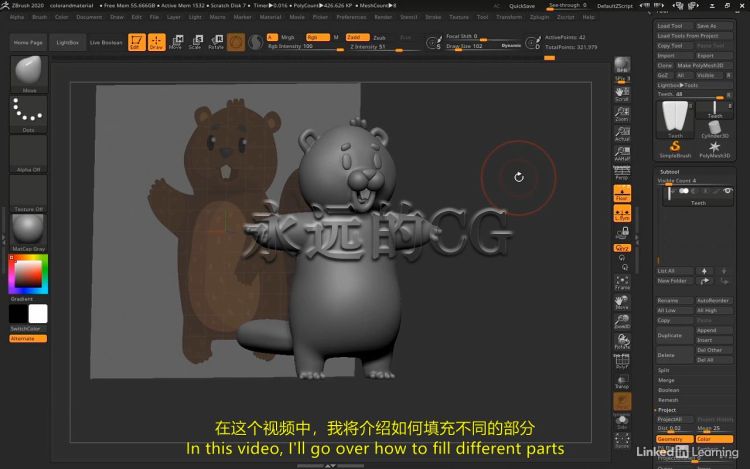The width and height of the screenshot is (750, 469).
Task: Select the Zoom canvas tool
Action: [622, 114]
